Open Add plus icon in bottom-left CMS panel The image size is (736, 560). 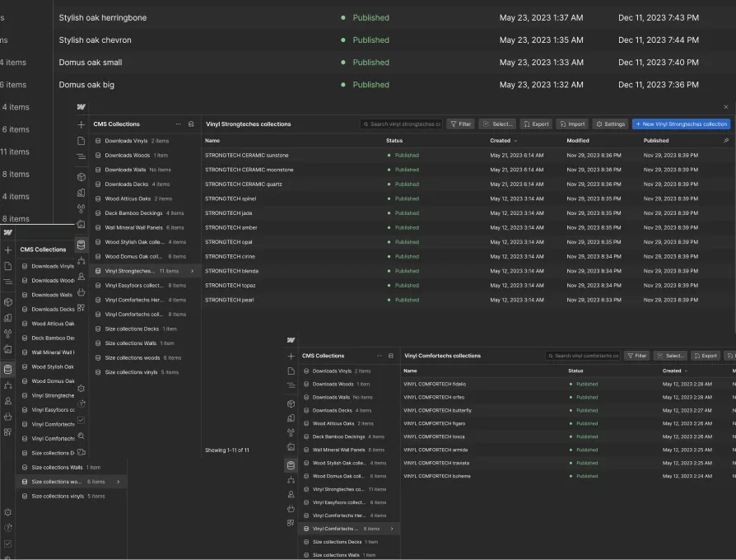8,250
